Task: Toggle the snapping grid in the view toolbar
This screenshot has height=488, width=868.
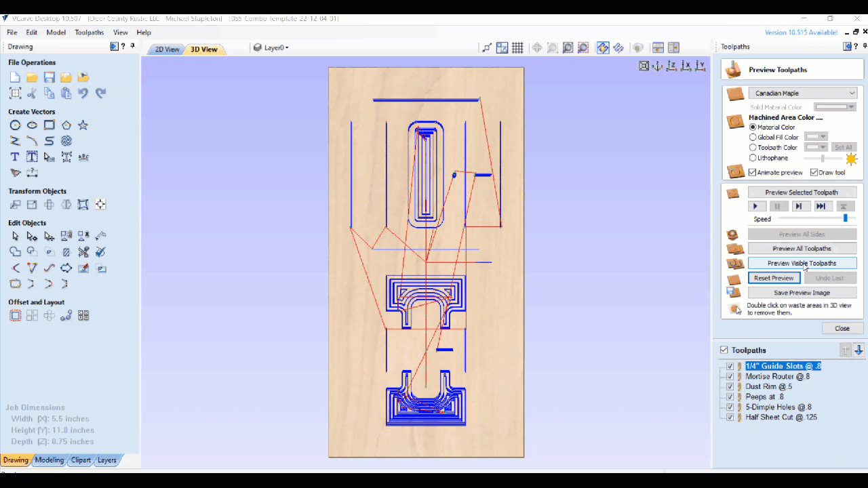Action: tap(517, 47)
